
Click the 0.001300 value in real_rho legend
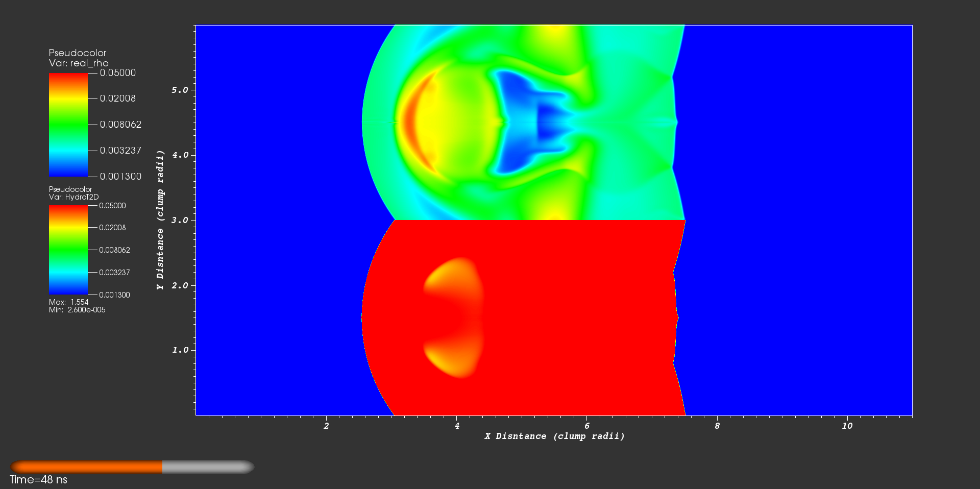point(120,177)
